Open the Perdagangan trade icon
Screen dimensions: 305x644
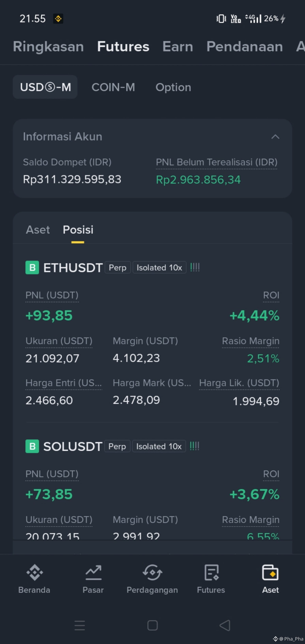152,573
